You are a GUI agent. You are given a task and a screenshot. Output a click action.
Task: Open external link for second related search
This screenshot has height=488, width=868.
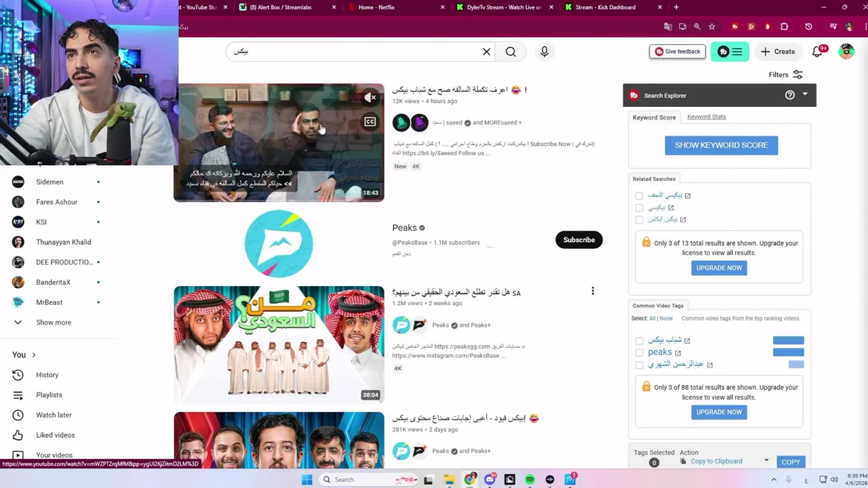(671, 207)
